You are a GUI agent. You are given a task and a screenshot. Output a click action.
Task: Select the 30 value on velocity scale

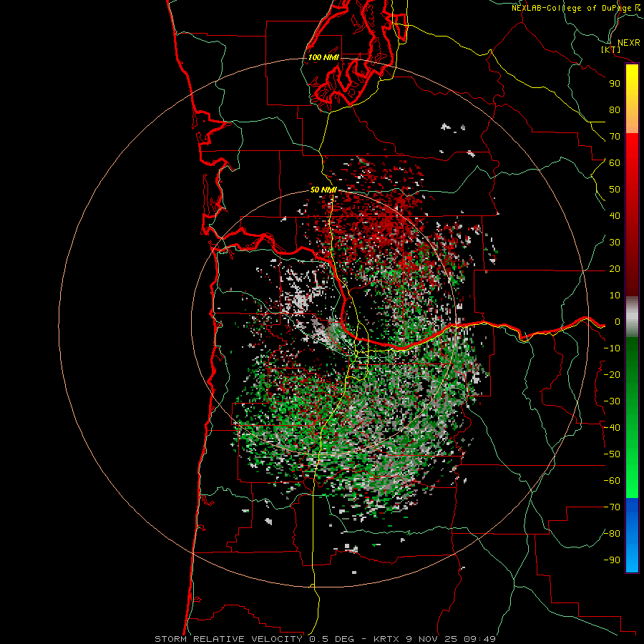(x=615, y=243)
